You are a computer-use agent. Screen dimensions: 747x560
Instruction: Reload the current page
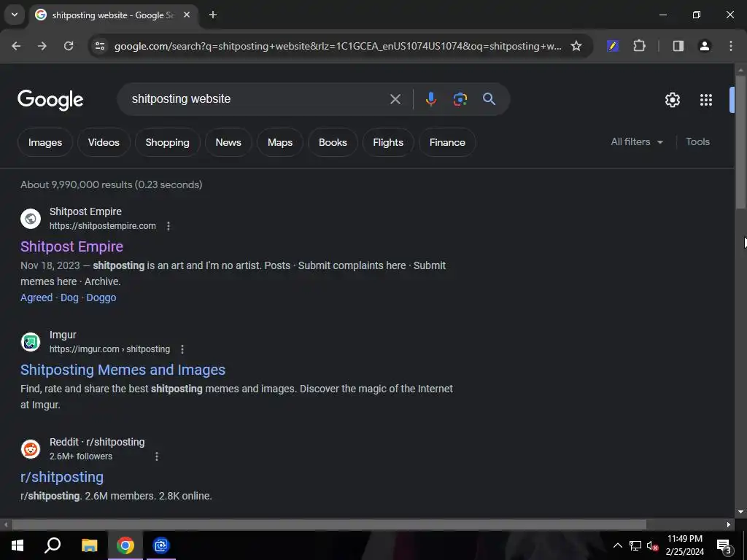point(69,46)
